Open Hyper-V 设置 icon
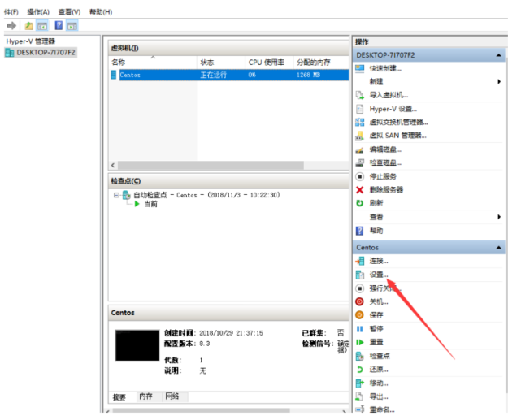The image size is (508, 420). click(359, 109)
